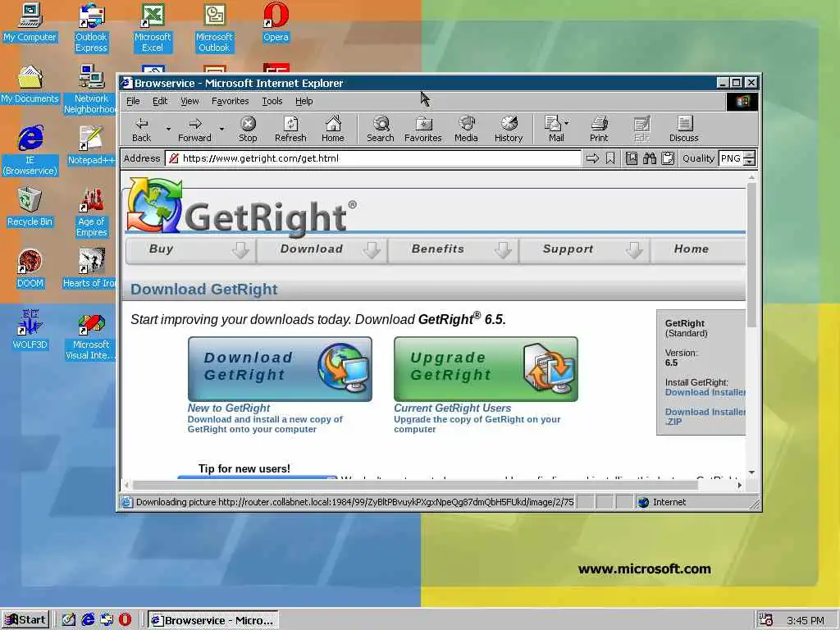Image resolution: width=840 pixels, height=630 pixels.
Task: Click the Discuss toolbar icon
Action: pyautogui.click(x=684, y=130)
